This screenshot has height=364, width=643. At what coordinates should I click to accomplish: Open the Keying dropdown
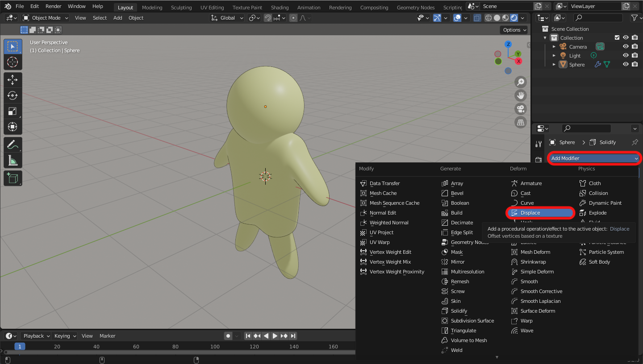point(65,336)
